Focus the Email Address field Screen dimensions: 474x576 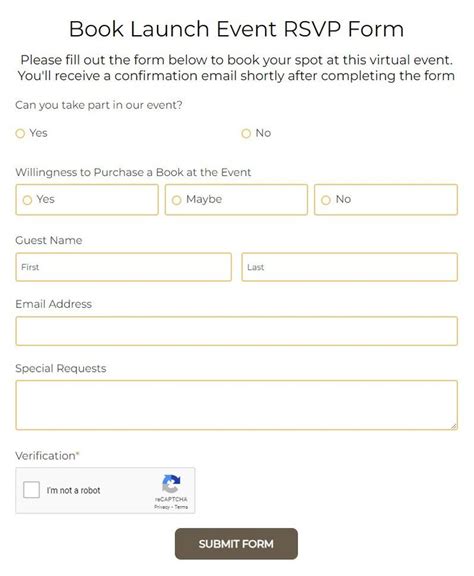pos(237,331)
